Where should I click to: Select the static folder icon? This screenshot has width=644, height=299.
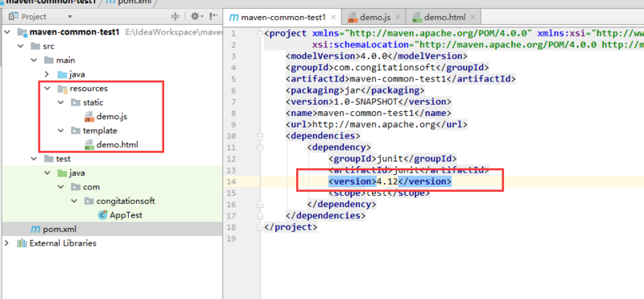pos(76,102)
